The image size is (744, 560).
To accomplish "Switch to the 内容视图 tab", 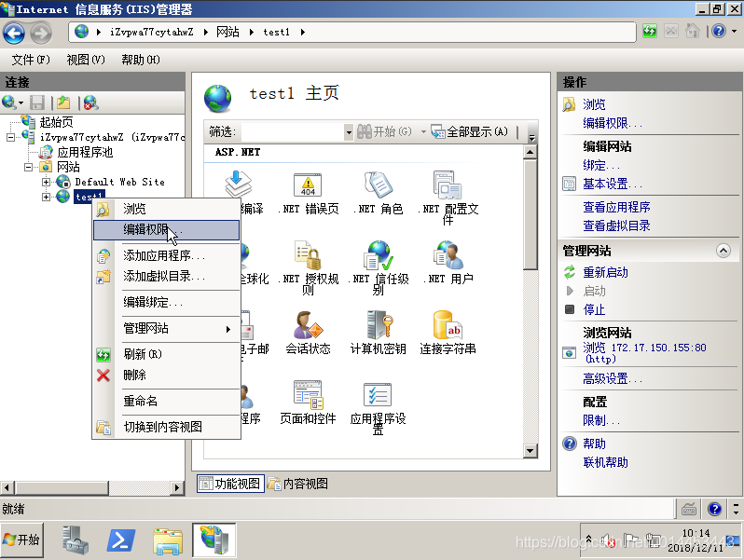I will (x=298, y=484).
